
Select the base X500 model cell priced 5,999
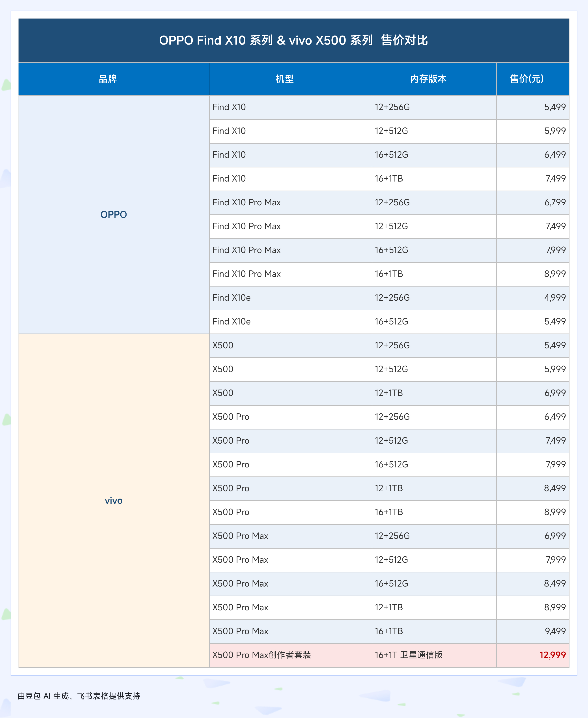pos(290,369)
